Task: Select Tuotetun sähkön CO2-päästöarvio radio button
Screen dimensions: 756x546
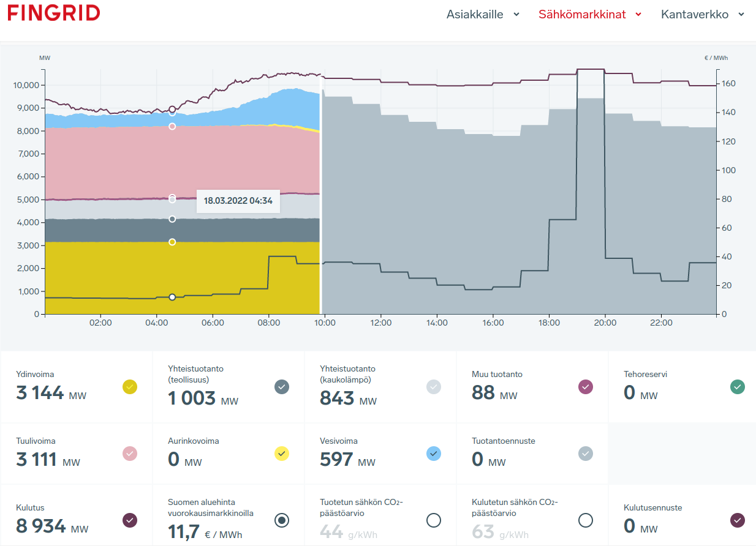Action: click(x=434, y=520)
